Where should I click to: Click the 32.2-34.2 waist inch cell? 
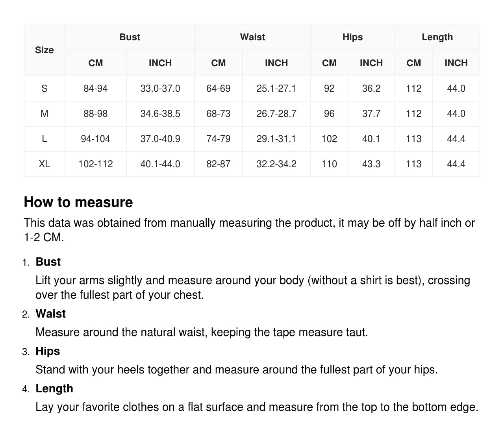pos(276,164)
